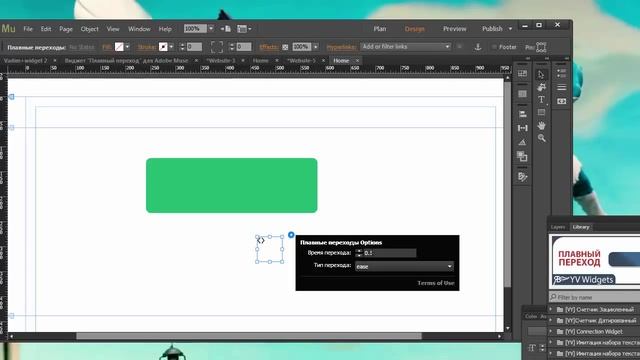Open the Page menu
Screen dimensions: 640x360
point(66,29)
